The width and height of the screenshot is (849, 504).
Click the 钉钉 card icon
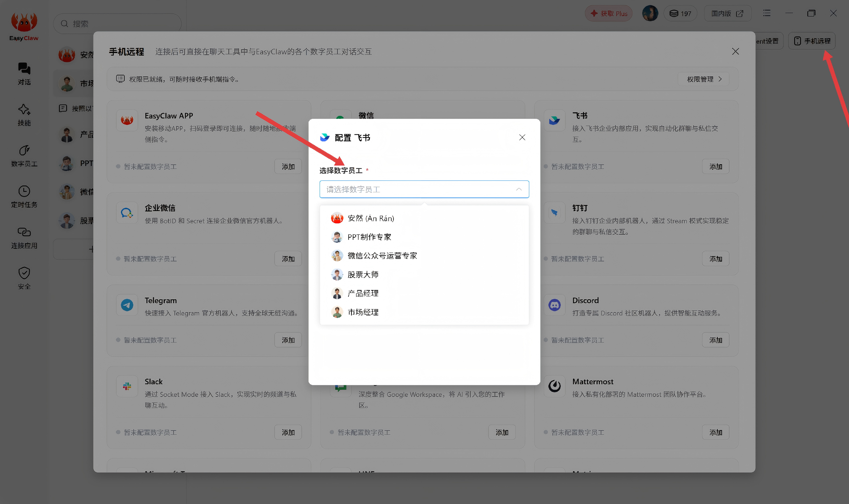(555, 212)
